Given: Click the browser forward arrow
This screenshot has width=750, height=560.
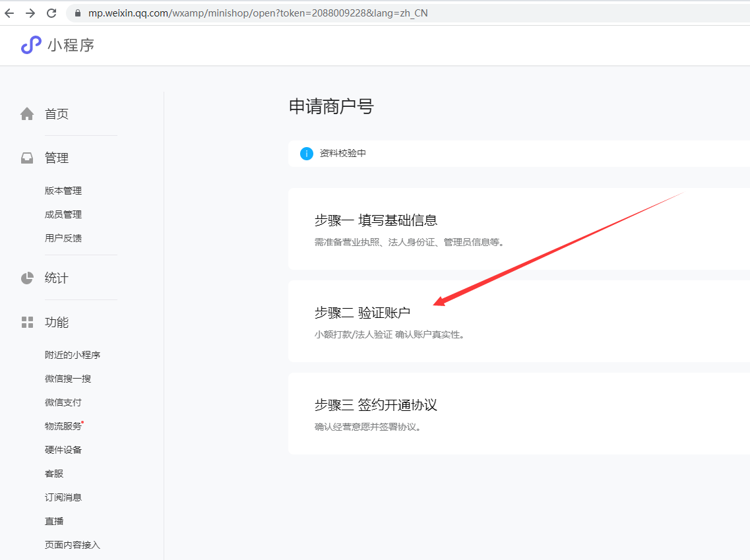Looking at the screenshot, I should click(x=30, y=13).
